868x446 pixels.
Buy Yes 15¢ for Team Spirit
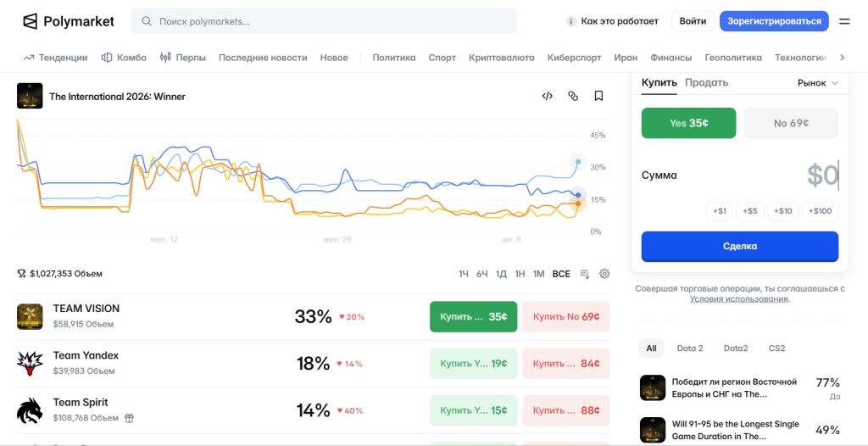pos(474,410)
